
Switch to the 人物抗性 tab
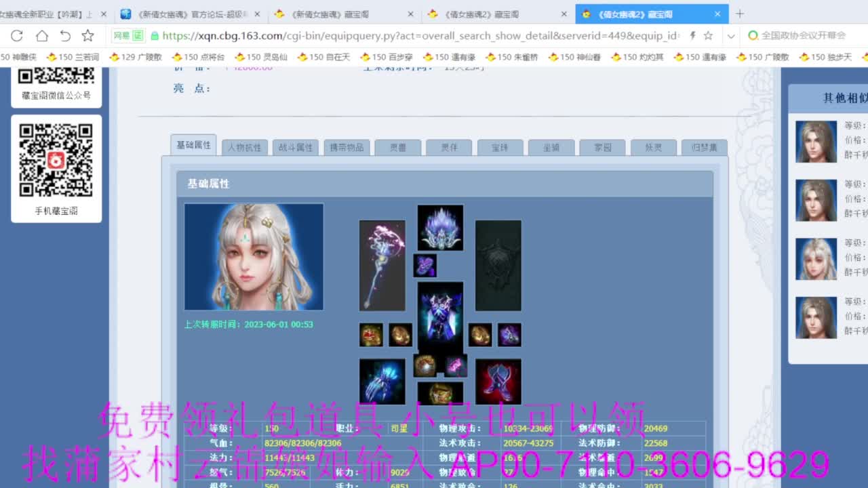click(245, 147)
